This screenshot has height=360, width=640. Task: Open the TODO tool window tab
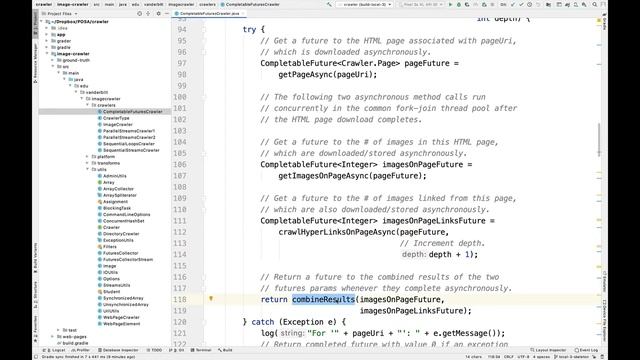pos(155,350)
